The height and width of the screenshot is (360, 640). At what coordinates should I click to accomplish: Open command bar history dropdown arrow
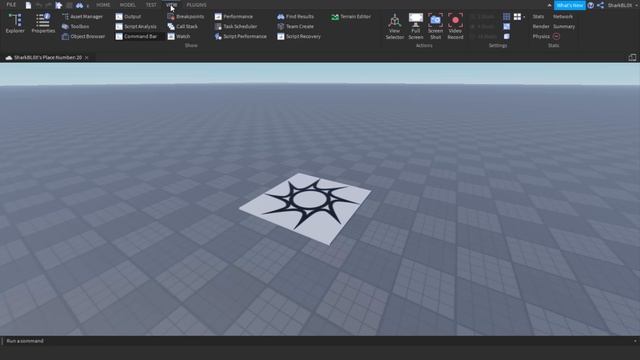(x=635, y=341)
